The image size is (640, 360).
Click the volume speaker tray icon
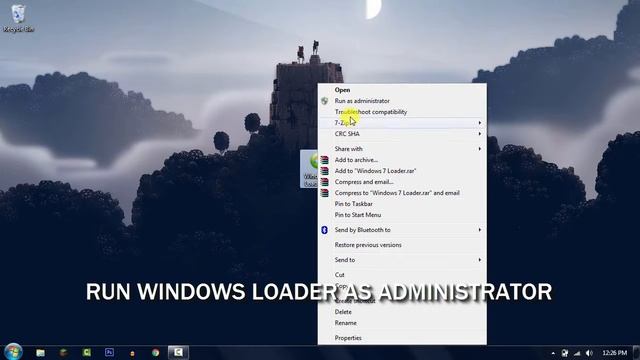pyautogui.click(x=589, y=353)
